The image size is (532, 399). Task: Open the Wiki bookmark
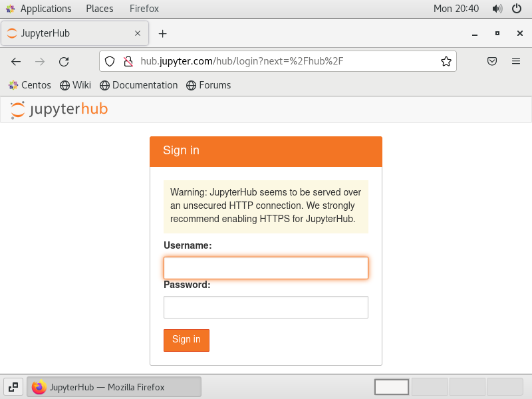tap(75, 85)
